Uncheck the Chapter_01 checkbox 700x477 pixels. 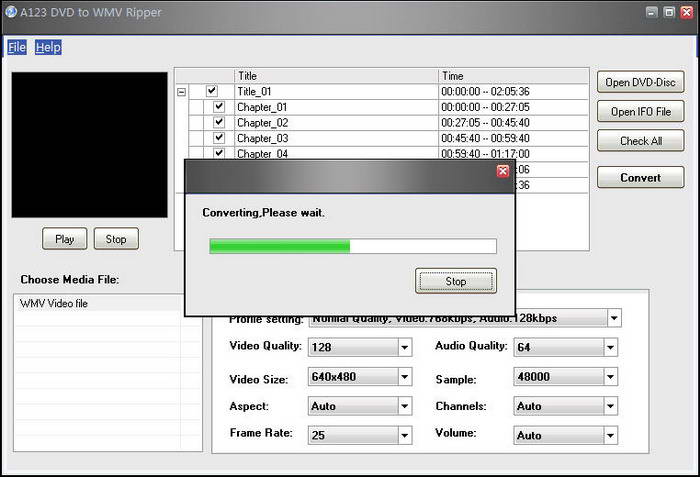click(x=218, y=107)
